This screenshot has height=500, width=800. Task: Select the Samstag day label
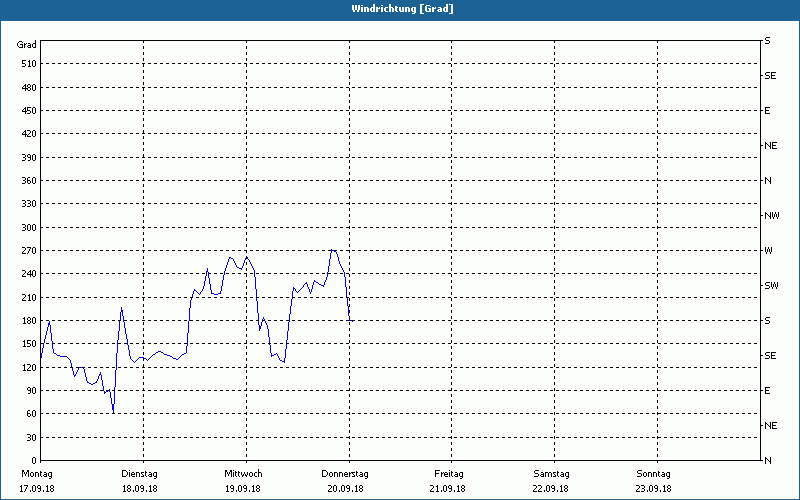click(551, 474)
